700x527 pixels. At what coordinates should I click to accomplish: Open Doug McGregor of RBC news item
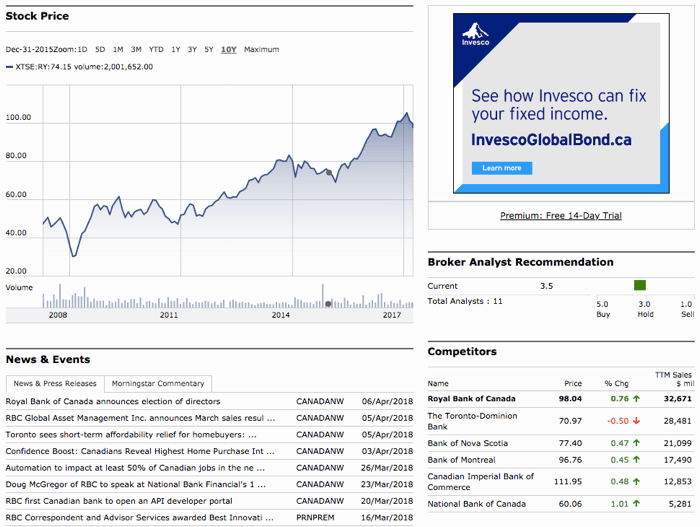pyautogui.click(x=136, y=484)
